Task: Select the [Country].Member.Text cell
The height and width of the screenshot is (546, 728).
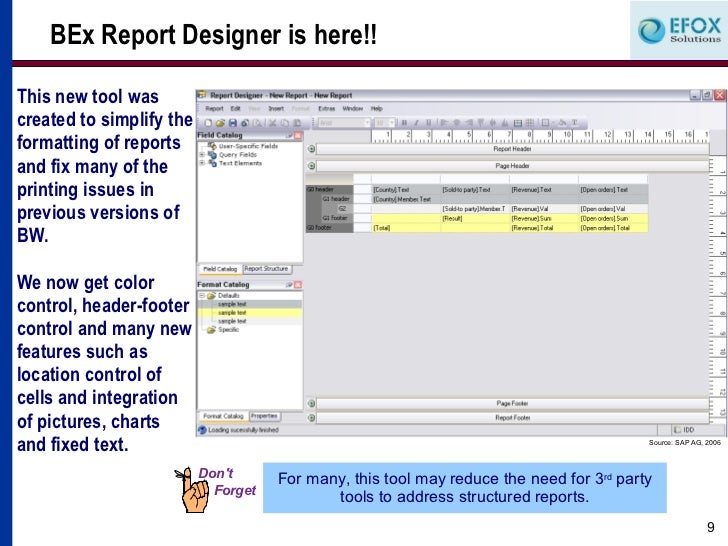Action: [406, 199]
